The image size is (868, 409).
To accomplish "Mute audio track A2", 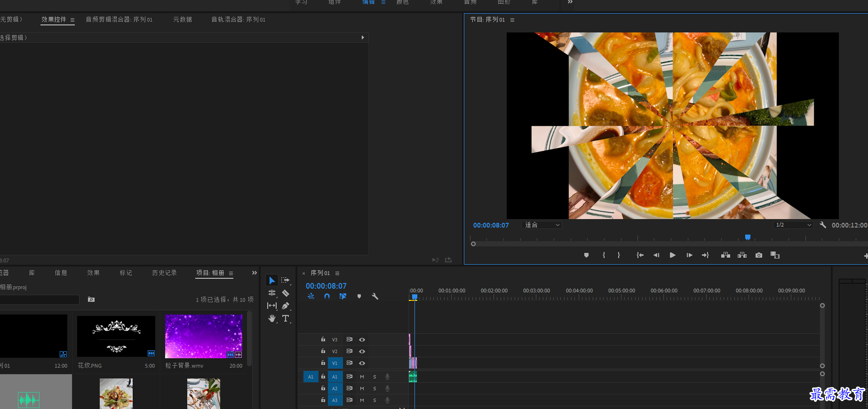I will [x=362, y=388].
